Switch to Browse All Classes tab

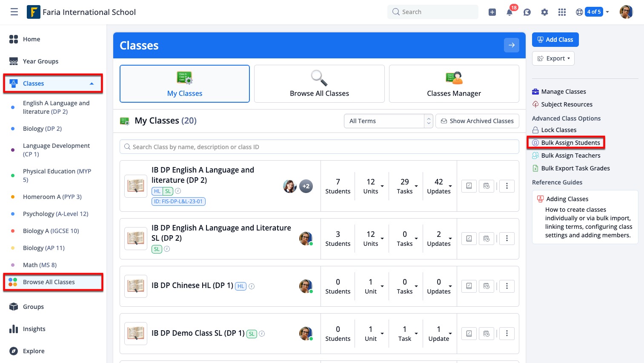tap(319, 84)
